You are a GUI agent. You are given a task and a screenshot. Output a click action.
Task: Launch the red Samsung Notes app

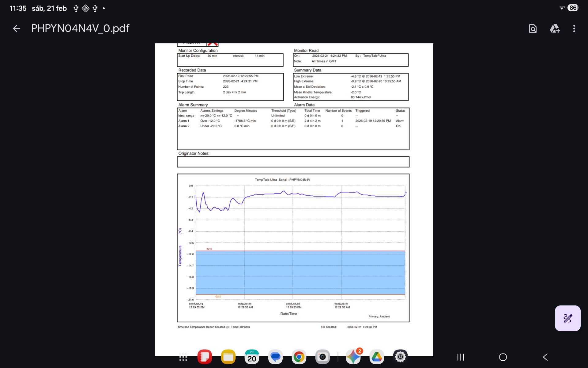point(205,357)
